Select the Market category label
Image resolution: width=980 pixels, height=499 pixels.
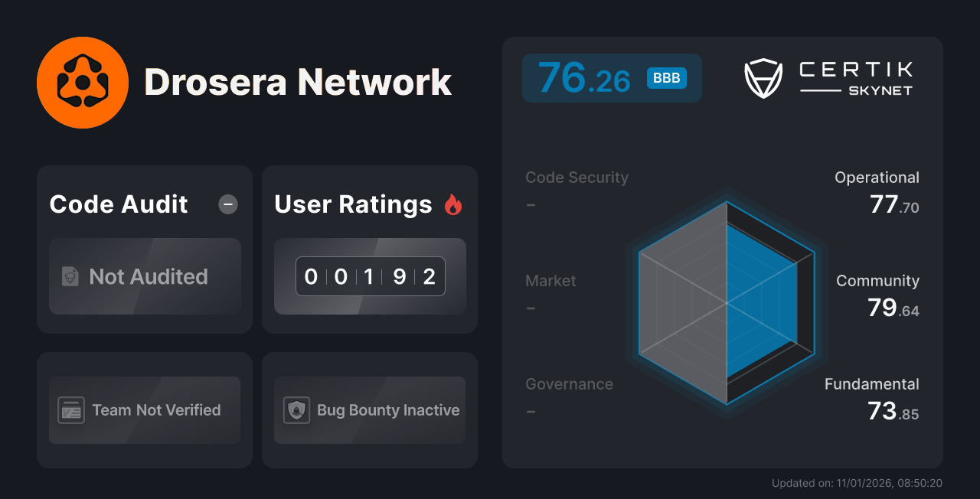coord(550,281)
